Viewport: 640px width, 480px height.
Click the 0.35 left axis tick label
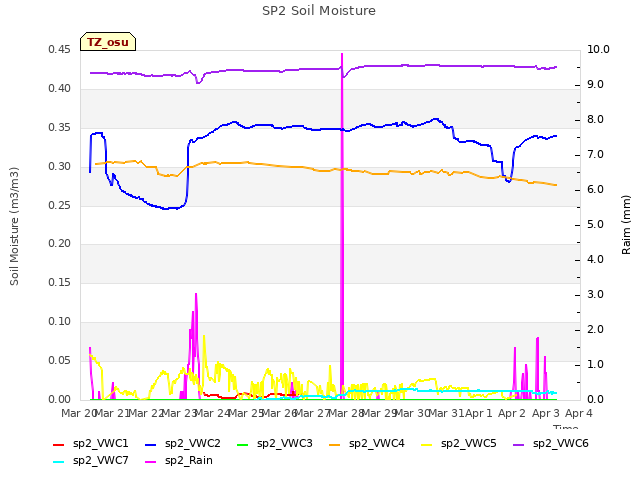59,128
